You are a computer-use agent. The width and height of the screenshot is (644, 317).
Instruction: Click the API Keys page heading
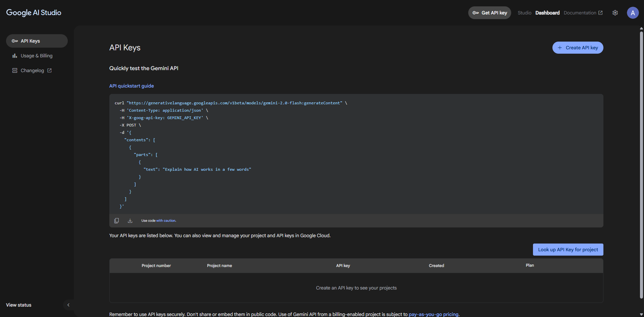tap(125, 48)
